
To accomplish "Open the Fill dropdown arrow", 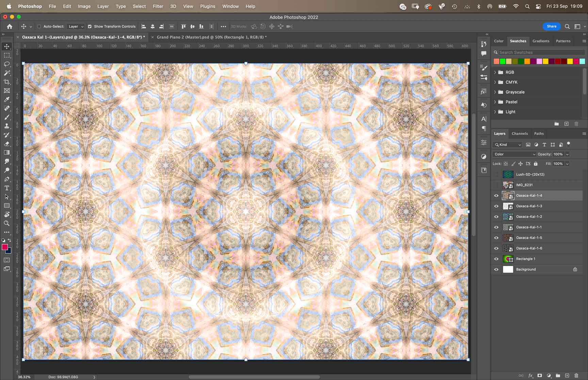I will coord(567,164).
